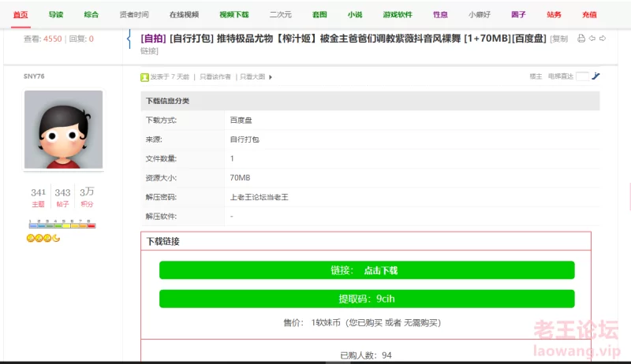
Task: Click the user level rank bar icon
Action: (62, 224)
